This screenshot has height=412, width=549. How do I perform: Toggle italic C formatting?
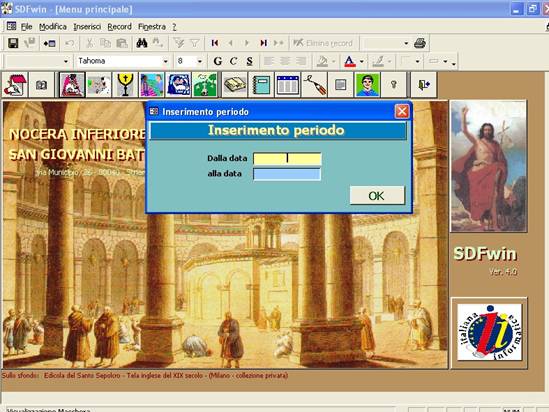[234, 61]
